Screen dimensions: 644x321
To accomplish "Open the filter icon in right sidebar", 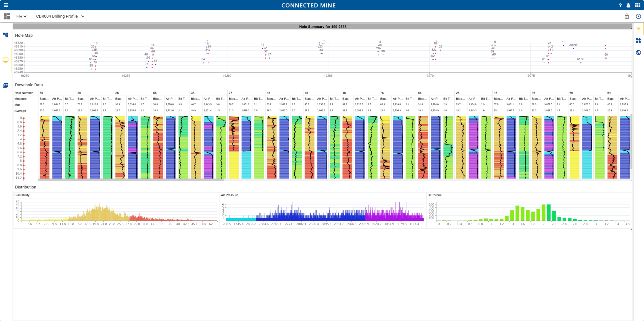I will point(638,28).
